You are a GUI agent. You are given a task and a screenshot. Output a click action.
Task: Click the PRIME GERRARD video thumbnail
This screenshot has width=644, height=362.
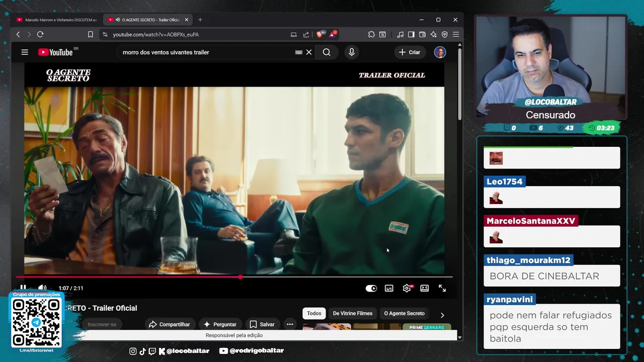coord(427,327)
